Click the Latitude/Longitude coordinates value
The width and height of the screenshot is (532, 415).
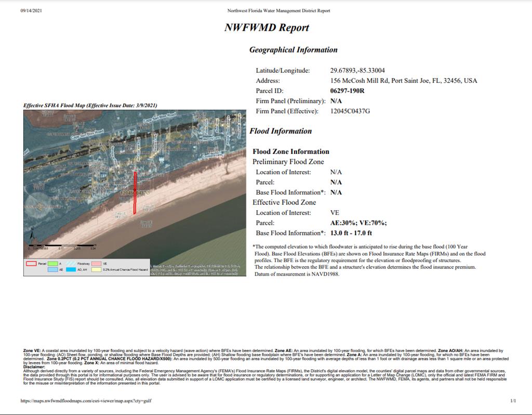pos(357,70)
